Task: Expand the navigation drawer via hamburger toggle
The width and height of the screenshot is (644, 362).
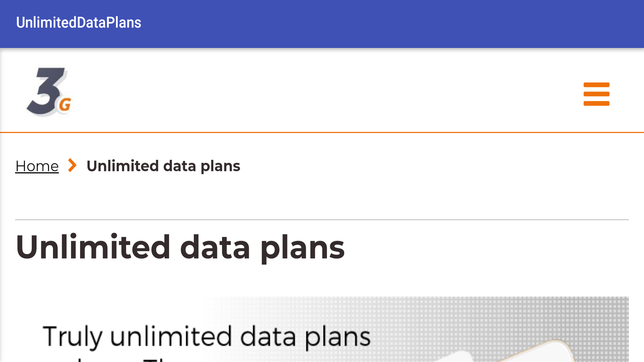Action: (596, 94)
